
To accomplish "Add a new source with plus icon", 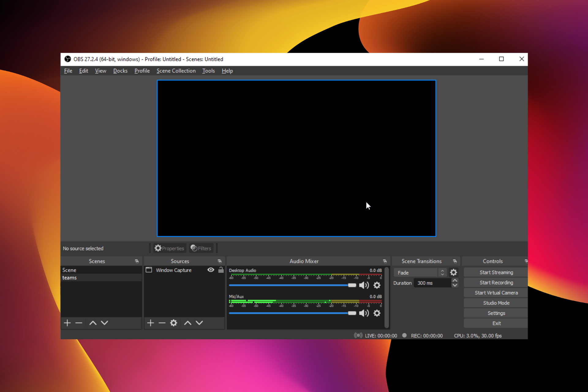I will [x=150, y=323].
